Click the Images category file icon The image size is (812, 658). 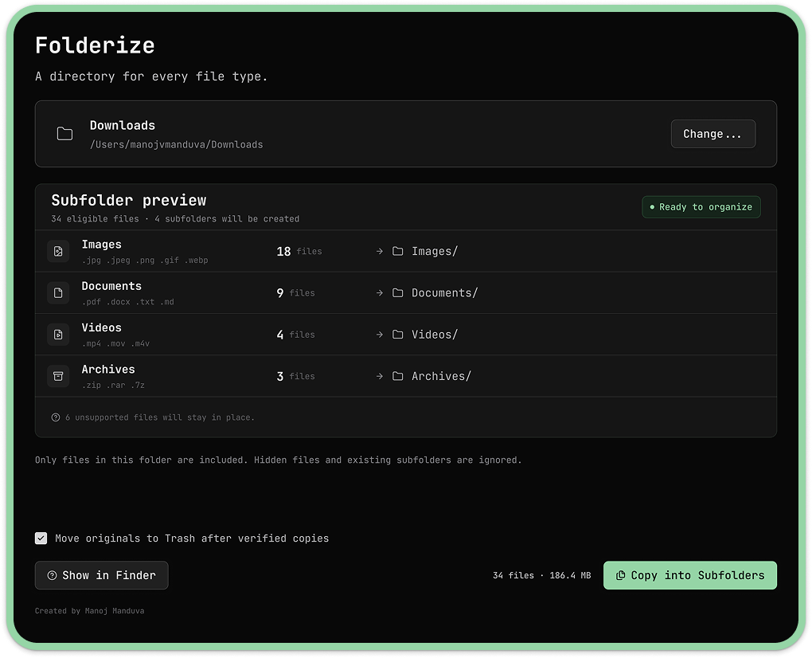coord(58,251)
